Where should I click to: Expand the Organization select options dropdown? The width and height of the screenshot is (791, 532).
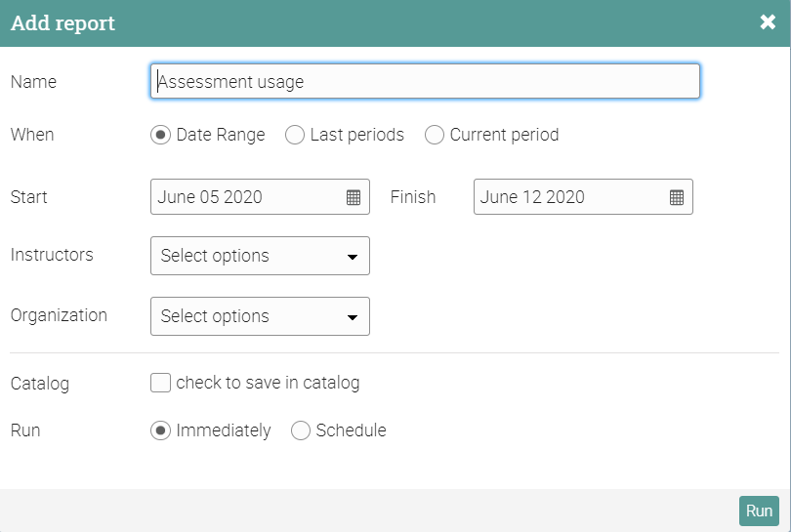click(260, 316)
